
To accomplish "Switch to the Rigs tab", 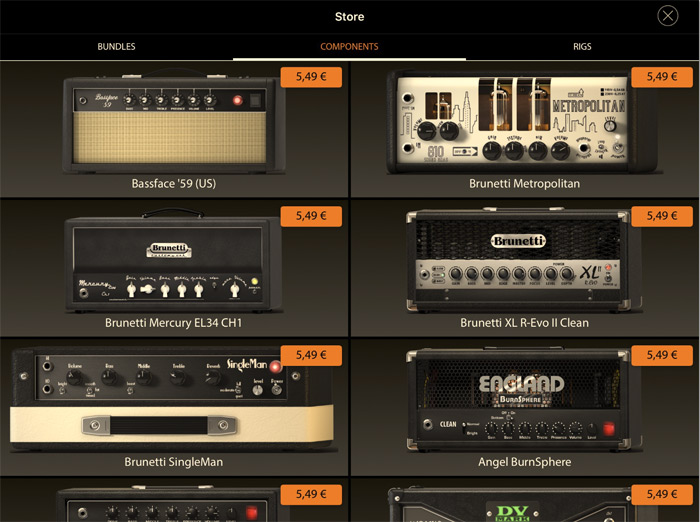I will click(582, 47).
